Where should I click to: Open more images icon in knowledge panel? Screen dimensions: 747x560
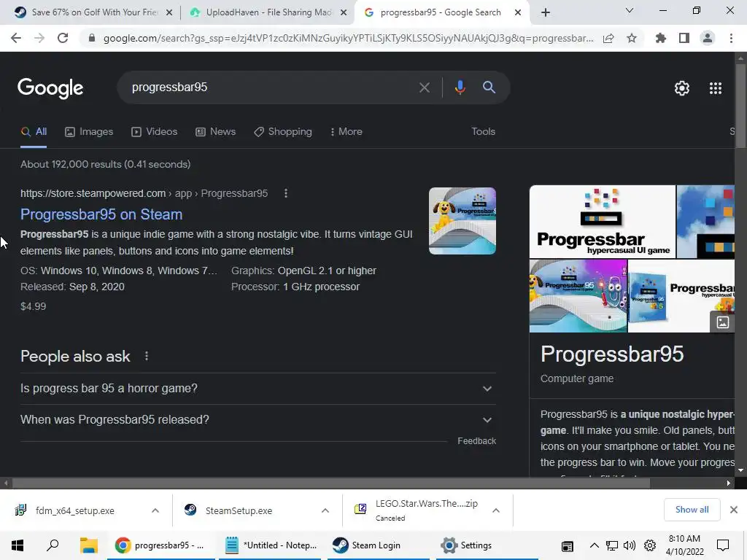point(722,322)
